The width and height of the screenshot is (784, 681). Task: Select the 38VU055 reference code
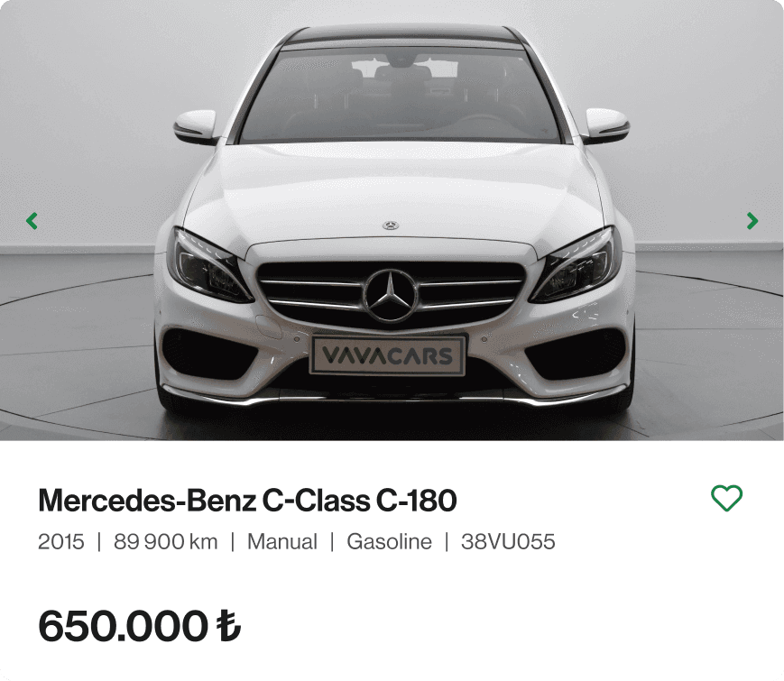(508, 541)
